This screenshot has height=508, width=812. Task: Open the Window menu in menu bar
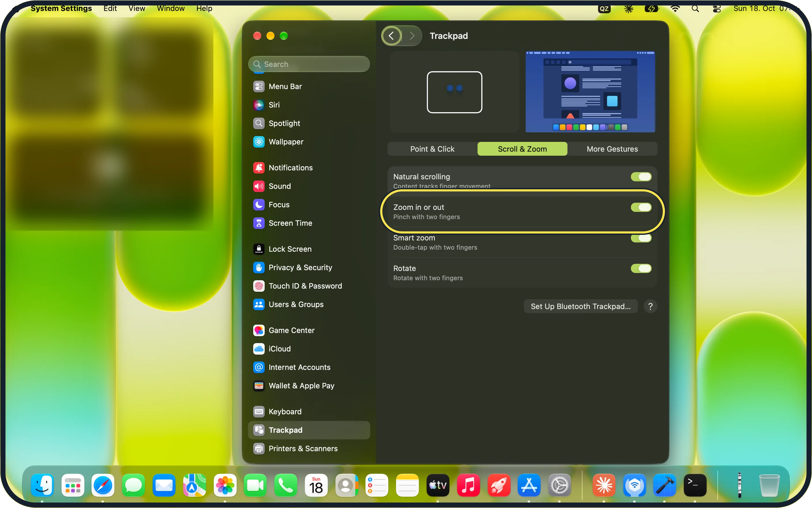click(171, 8)
